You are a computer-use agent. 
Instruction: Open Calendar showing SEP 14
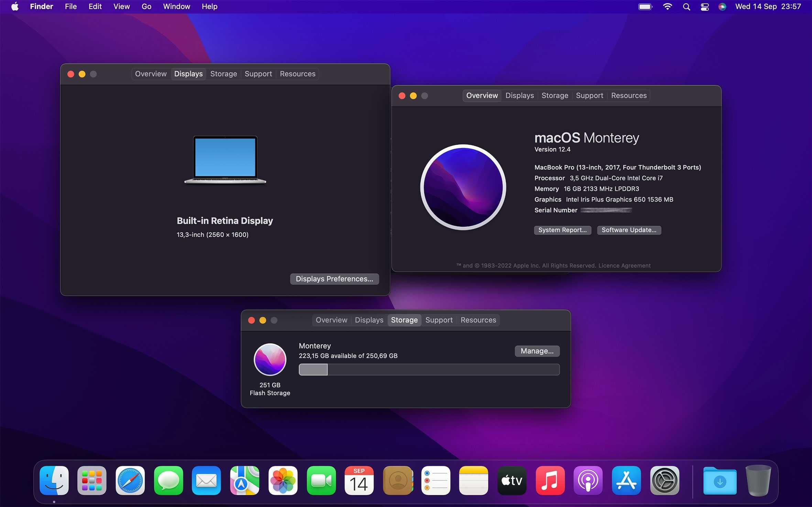click(x=359, y=480)
